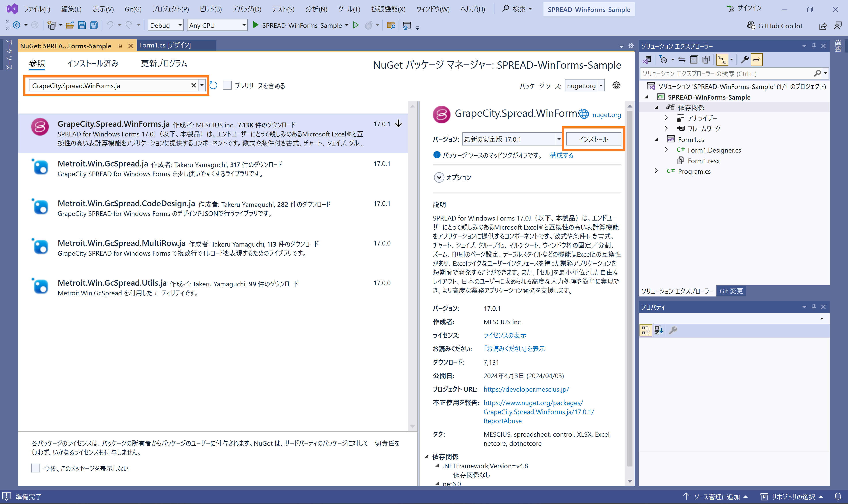Click the Open File folder icon
The width and height of the screenshot is (848, 504).
tap(70, 25)
